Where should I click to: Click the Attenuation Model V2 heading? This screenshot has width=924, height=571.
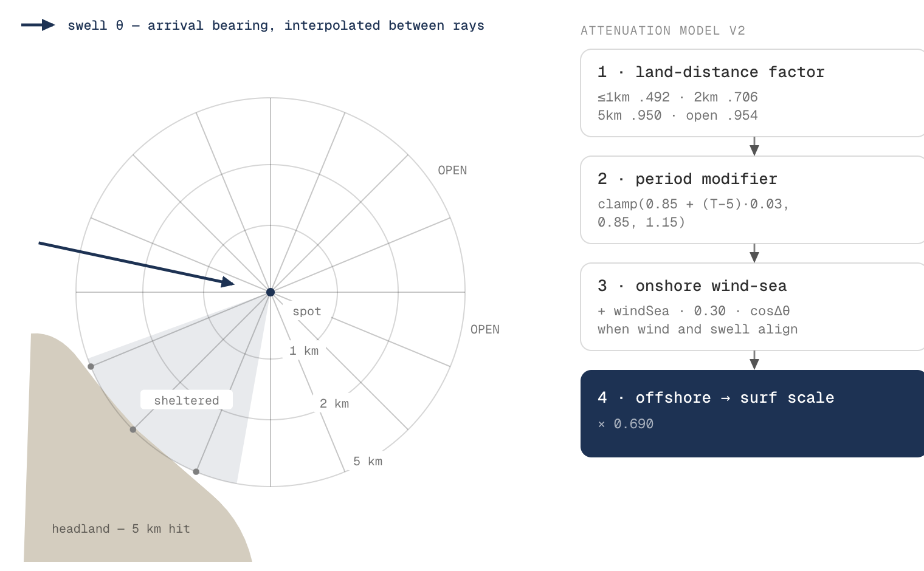tap(663, 31)
